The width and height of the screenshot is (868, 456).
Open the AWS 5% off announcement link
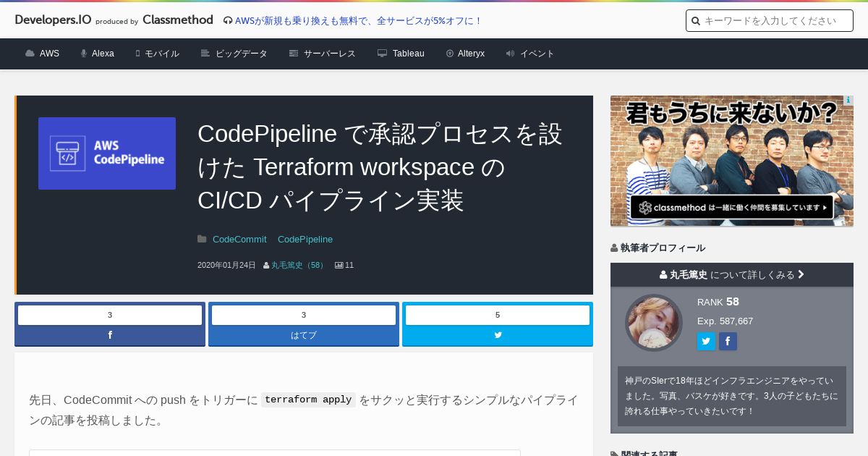(359, 21)
